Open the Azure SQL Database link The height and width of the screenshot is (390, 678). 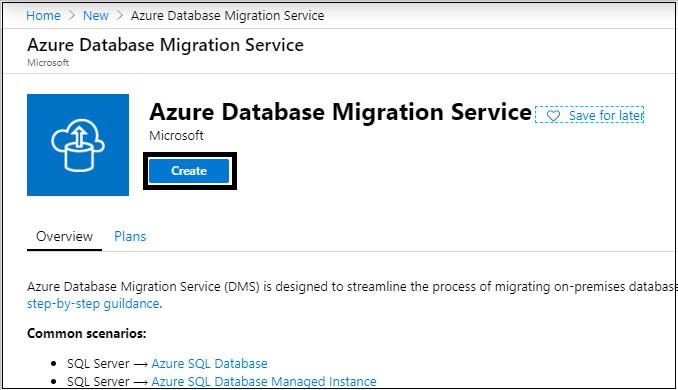209,364
